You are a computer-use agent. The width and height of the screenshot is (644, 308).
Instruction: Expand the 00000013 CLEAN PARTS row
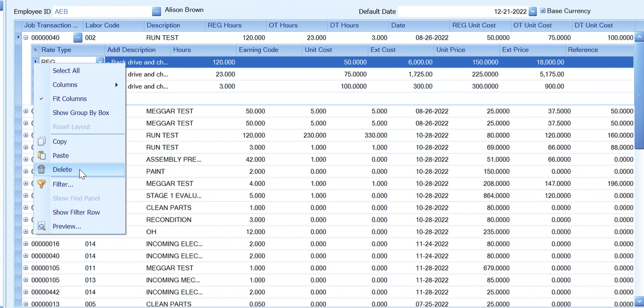(x=25, y=305)
